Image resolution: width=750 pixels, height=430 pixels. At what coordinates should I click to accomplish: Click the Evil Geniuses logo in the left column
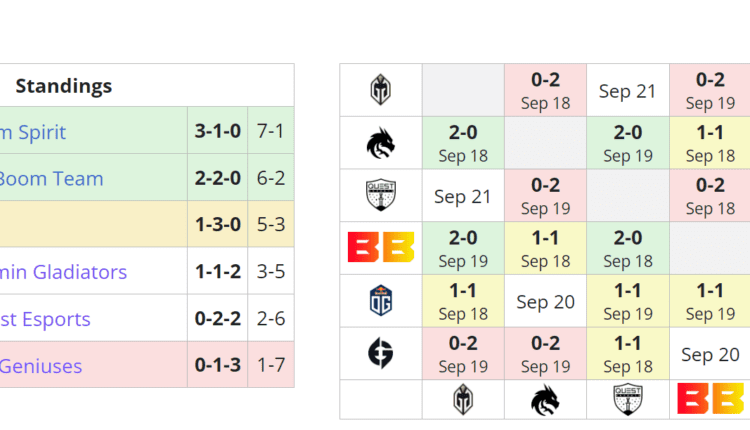point(381,353)
